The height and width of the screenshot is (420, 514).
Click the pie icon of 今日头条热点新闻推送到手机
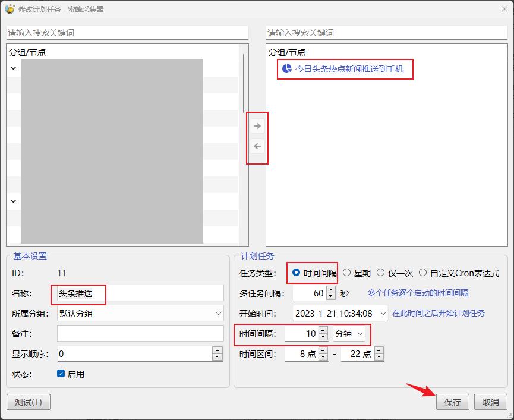287,68
